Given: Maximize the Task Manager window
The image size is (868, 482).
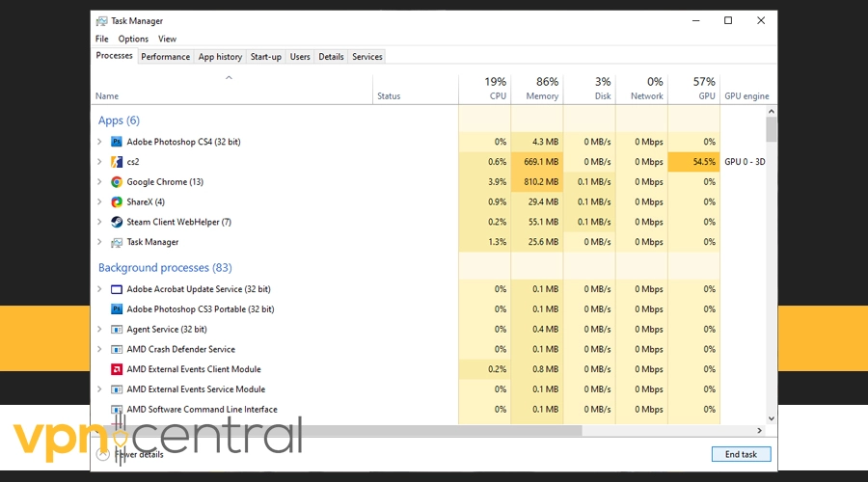Looking at the screenshot, I should (x=728, y=20).
